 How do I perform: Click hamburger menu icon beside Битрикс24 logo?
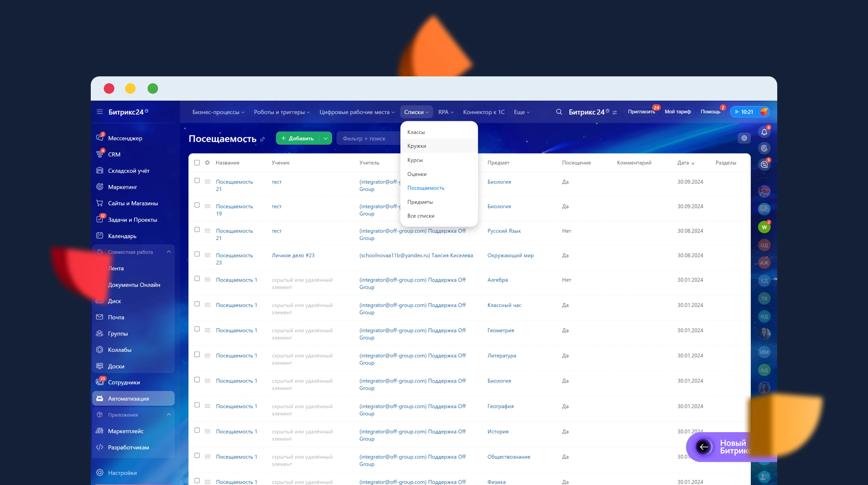(100, 112)
